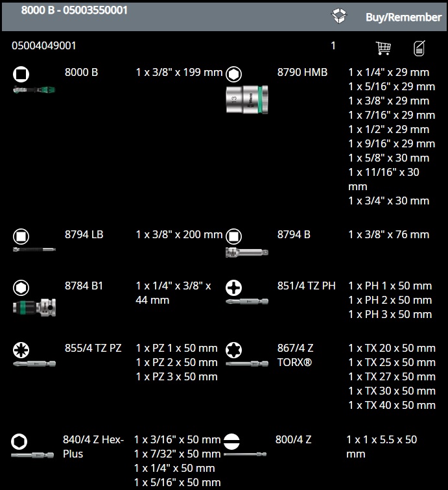This screenshot has width=448, height=490.
Task: Click the 1 x PH 3 x 50 mm size
Action: (x=390, y=314)
